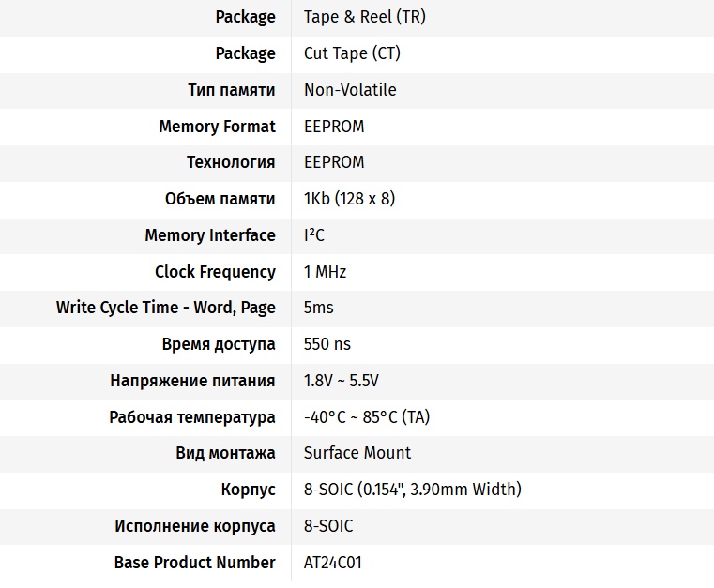The width and height of the screenshot is (714, 588).
Task: Select the '5ms' value text
Action: 318,308
